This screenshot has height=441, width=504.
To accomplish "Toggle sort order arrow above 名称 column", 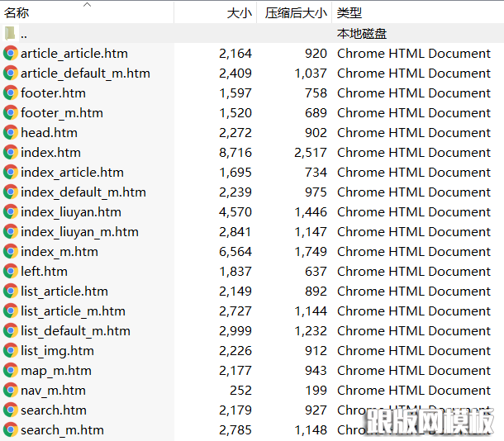I will (x=88, y=4).
